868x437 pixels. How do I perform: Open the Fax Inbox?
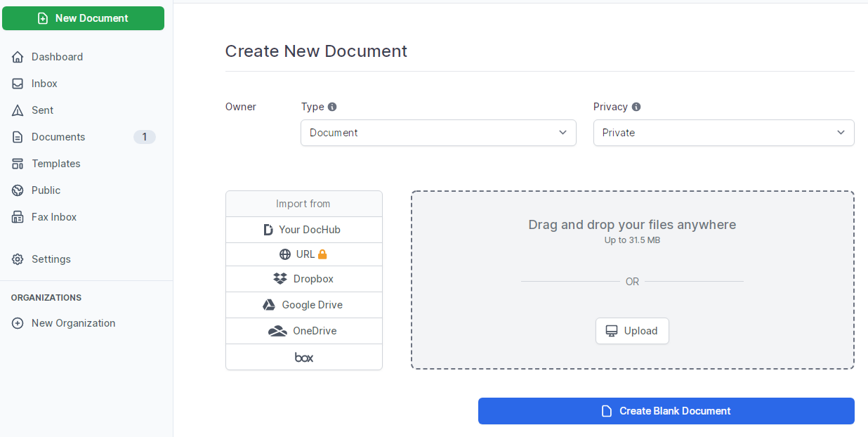[16, 217]
